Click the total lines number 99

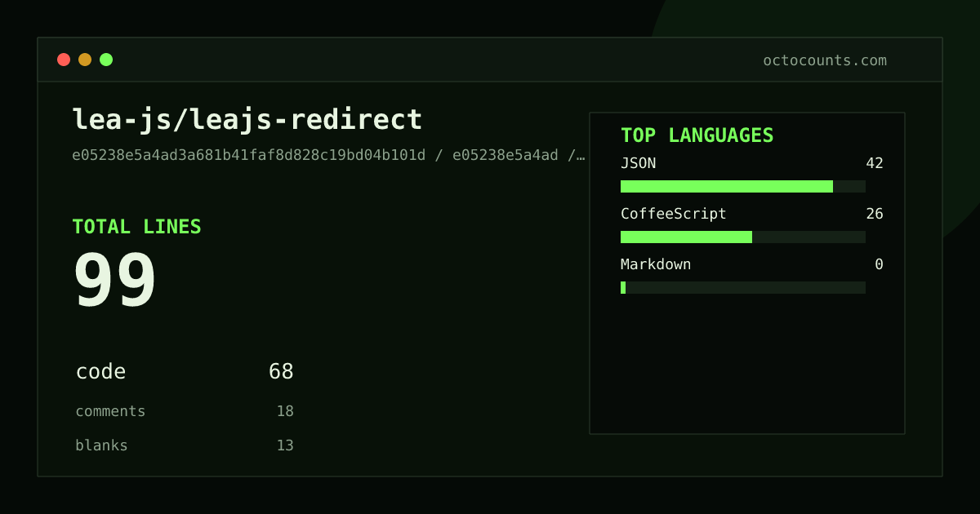tap(114, 280)
